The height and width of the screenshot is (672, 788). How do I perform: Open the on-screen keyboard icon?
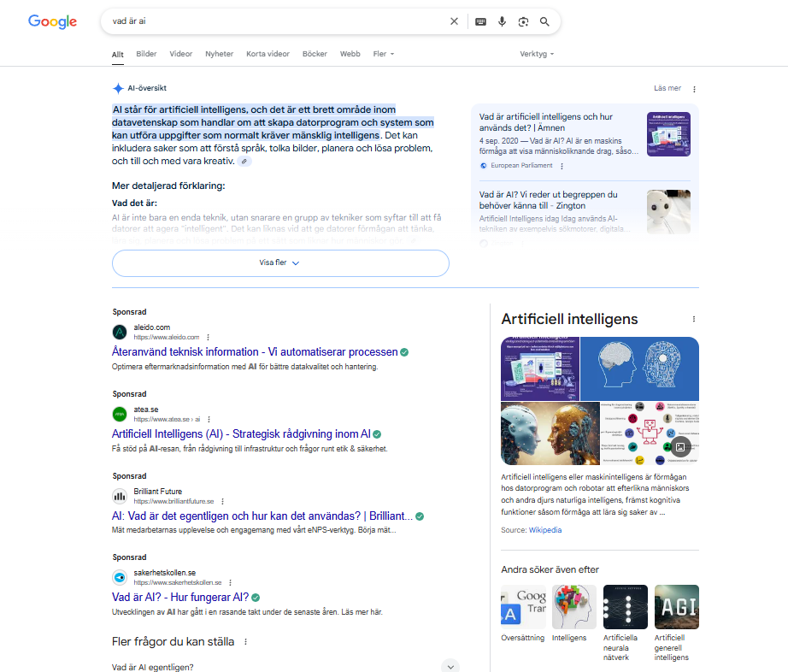click(x=480, y=21)
